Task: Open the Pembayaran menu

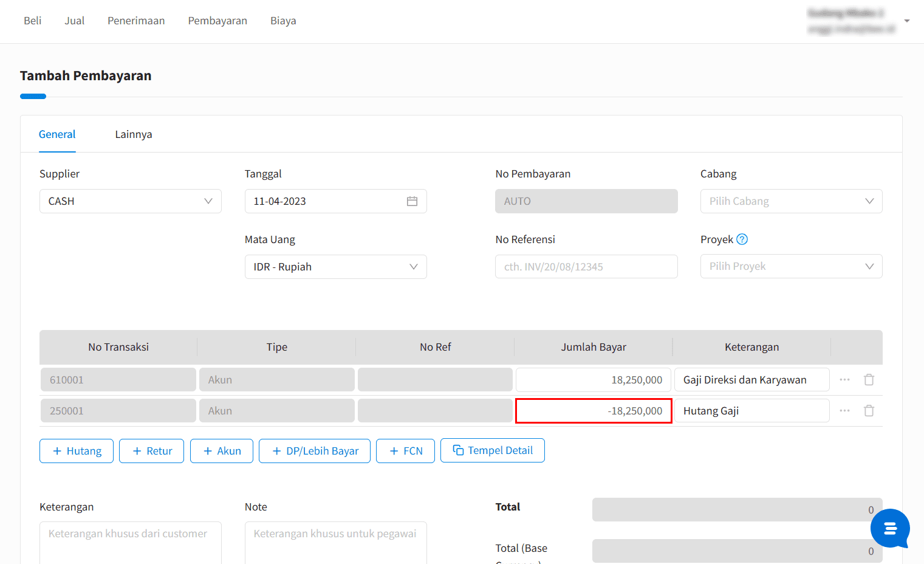Action: (x=217, y=21)
